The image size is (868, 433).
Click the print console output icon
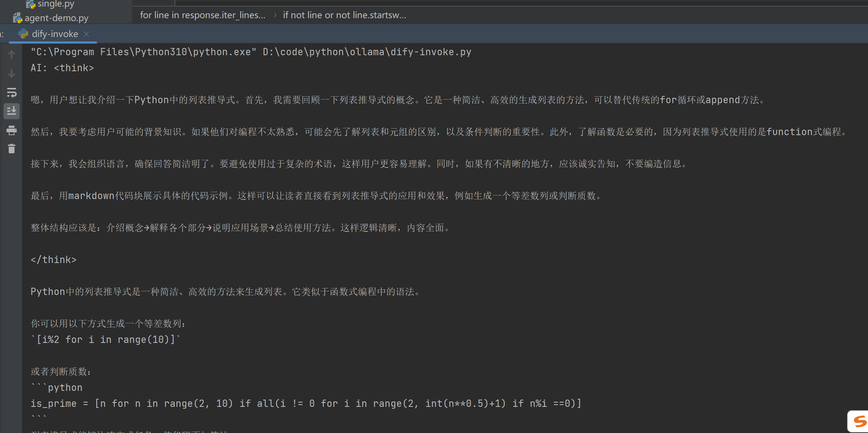pyautogui.click(x=12, y=130)
